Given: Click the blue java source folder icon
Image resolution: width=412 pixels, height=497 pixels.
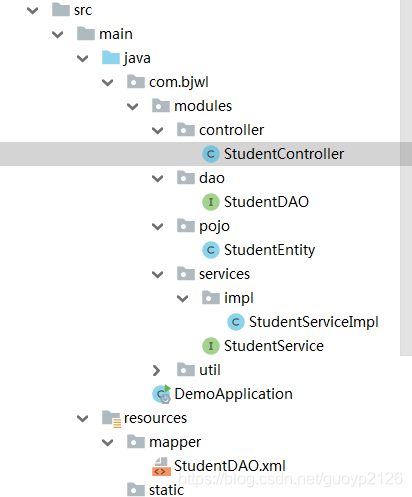Looking at the screenshot, I should (x=111, y=58).
